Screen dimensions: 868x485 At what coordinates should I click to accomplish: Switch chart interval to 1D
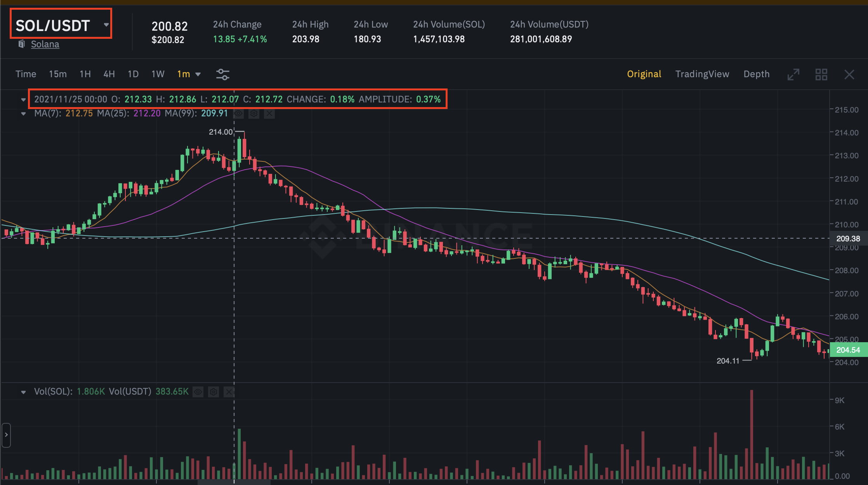coord(133,74)
